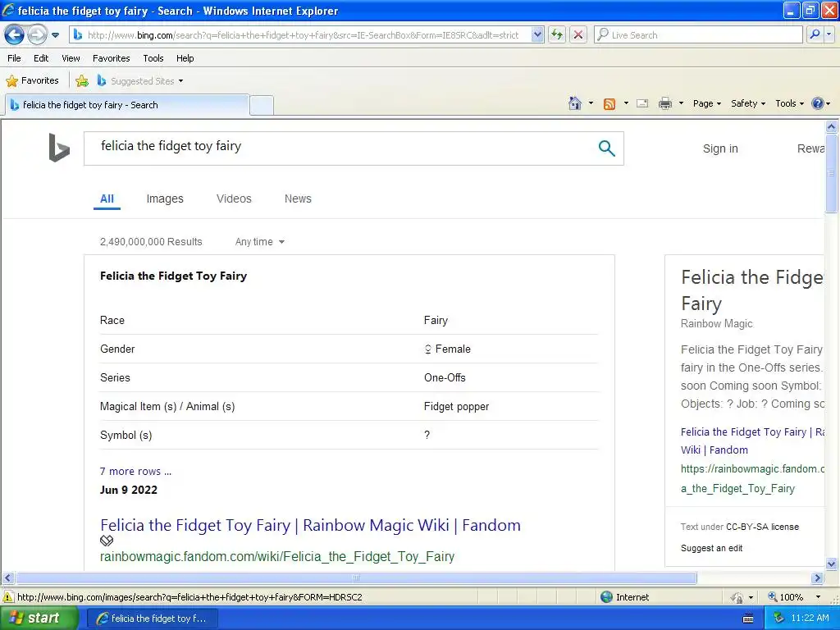Click the Bing logo
This screenshot has width=840, height=630.
(x=59, y=148)
